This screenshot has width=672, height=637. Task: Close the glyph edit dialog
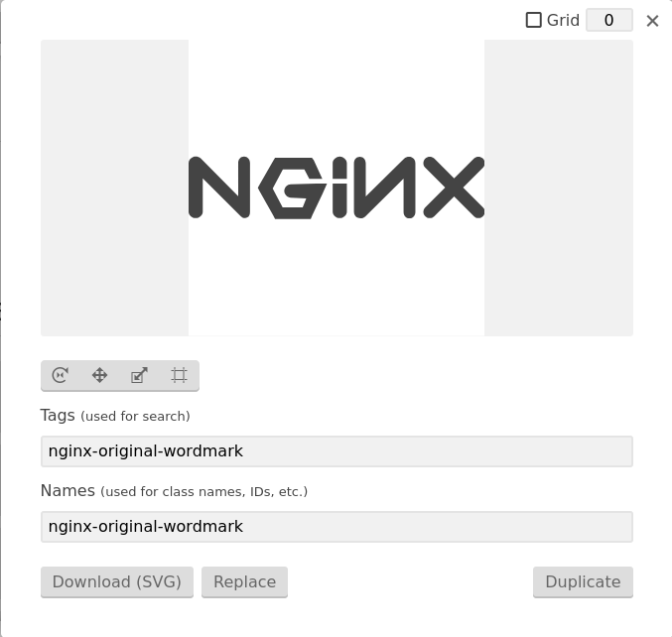[x=652, y=21]
